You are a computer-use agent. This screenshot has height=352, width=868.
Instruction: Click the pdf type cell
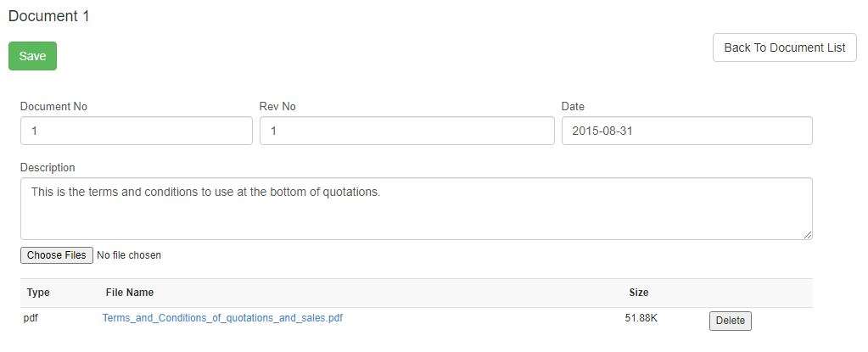31,318
